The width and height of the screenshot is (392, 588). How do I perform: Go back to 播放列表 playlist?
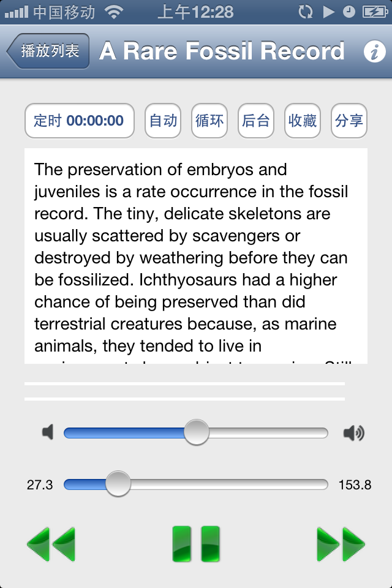[48, 51]
